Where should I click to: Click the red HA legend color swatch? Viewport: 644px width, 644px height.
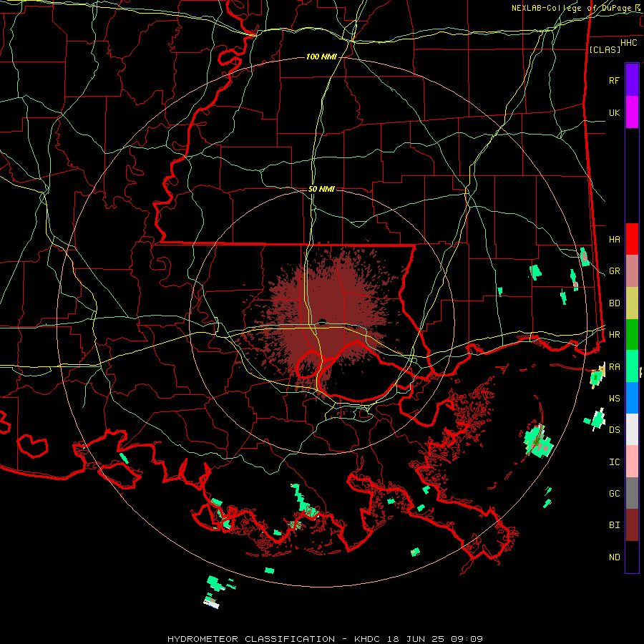click(x=632, y=239)
